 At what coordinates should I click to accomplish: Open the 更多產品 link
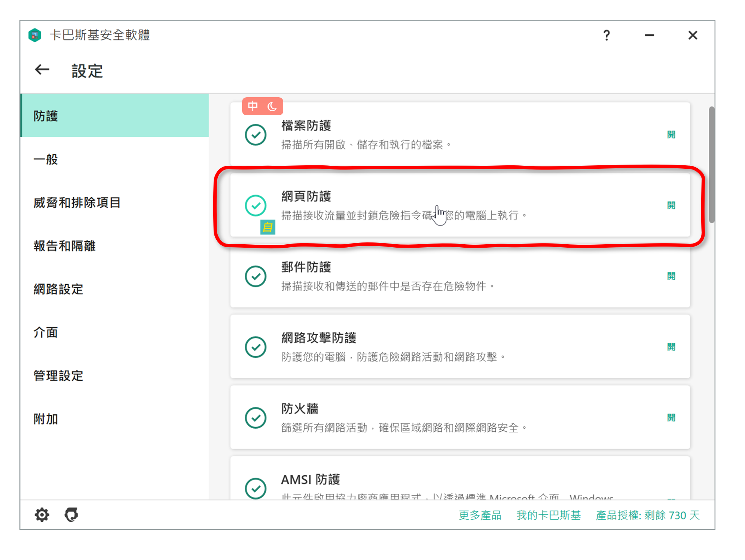tap(480, 515)
